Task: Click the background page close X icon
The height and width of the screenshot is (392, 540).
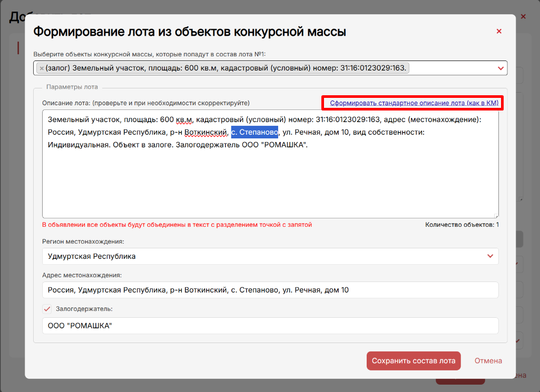Action: click(x=523, y=17)
